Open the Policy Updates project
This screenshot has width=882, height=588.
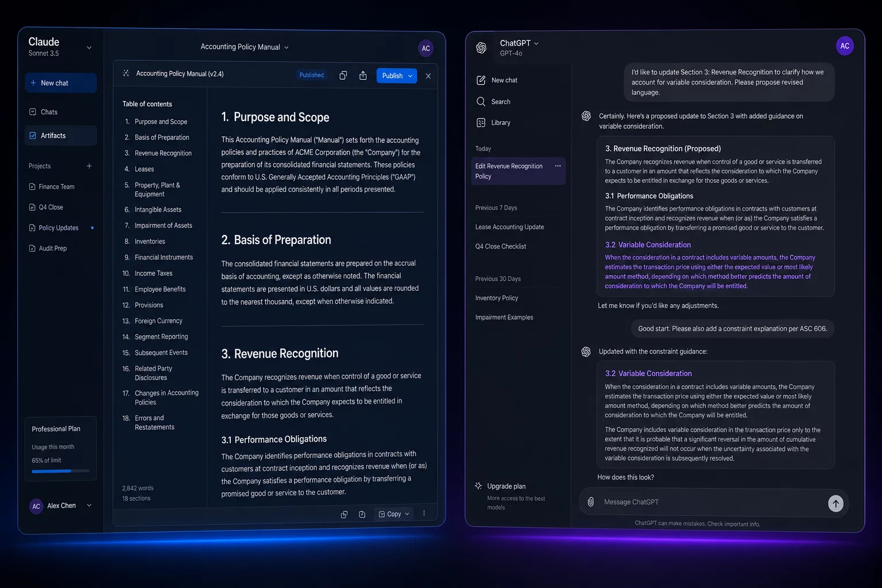click(59, 228)
